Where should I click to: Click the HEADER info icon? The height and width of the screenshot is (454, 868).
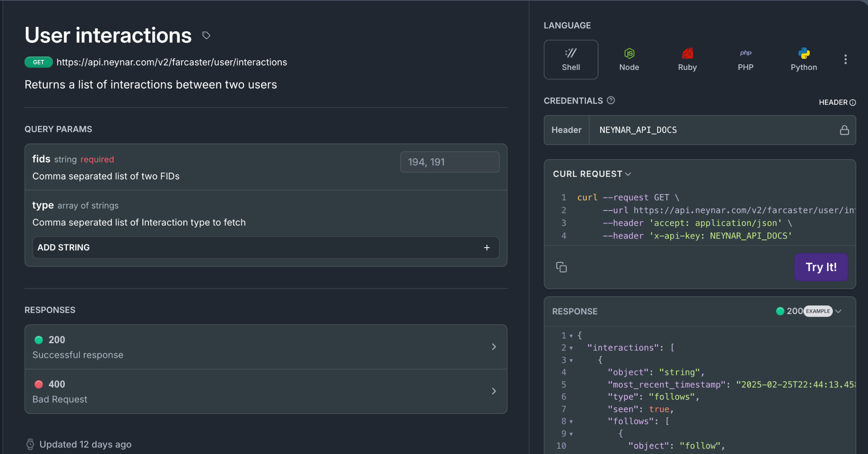point(852,103)
